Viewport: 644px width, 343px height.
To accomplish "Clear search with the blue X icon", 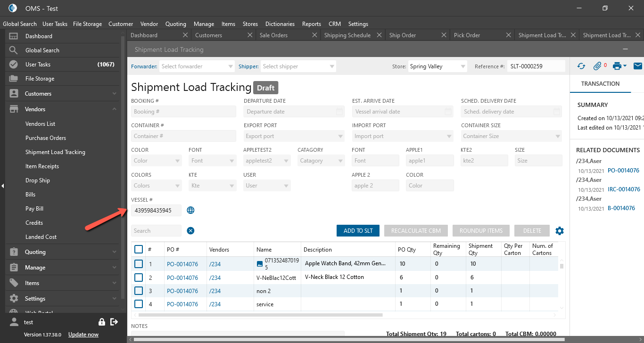I will [190, 230].
